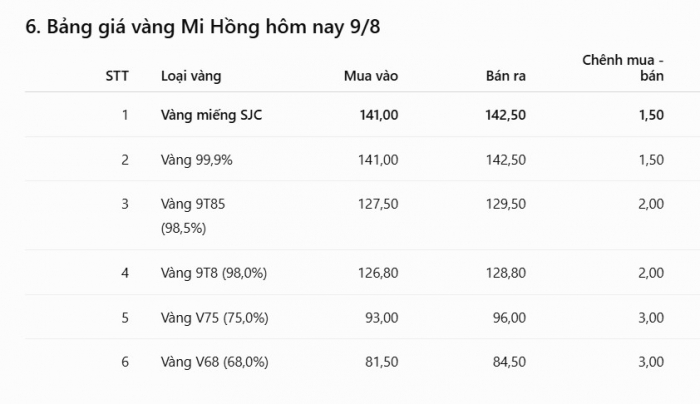This screenshot has width=700, height=404.
Task: Click the 96,00 selling price for V75
Action: click(x=509, y=318)
